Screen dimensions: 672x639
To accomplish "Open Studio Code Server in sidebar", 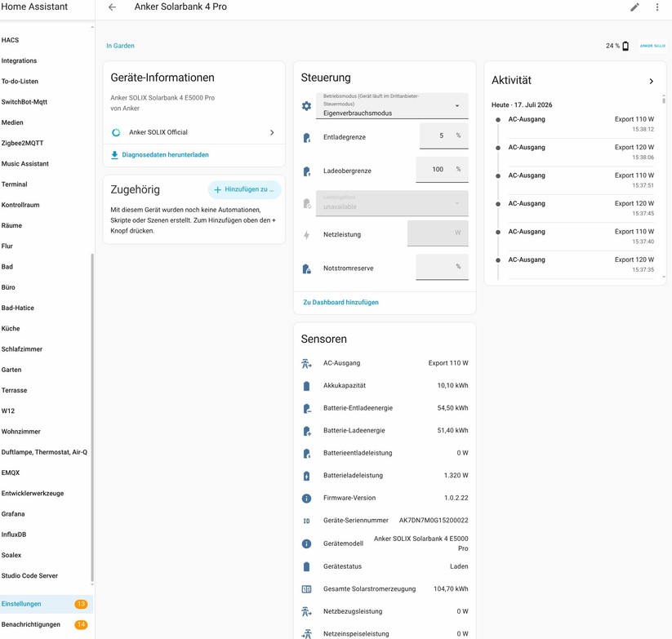I will click(46, 575).
